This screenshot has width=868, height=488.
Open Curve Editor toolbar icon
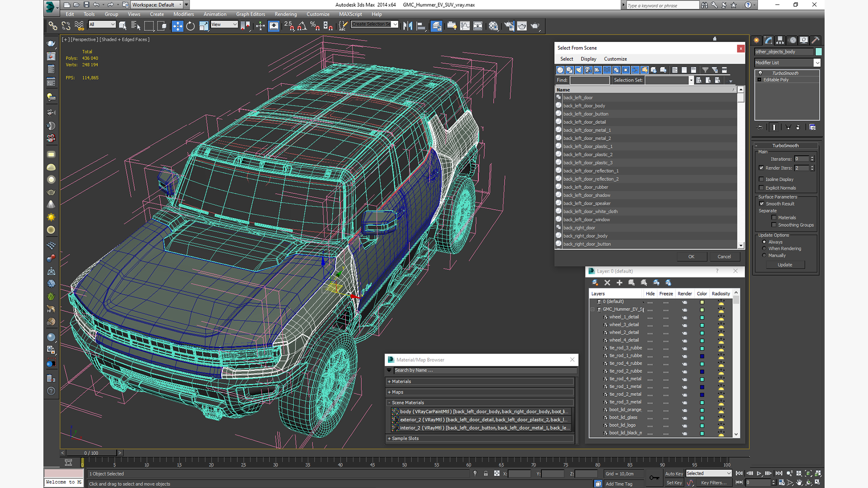click(x=465, y=26)
